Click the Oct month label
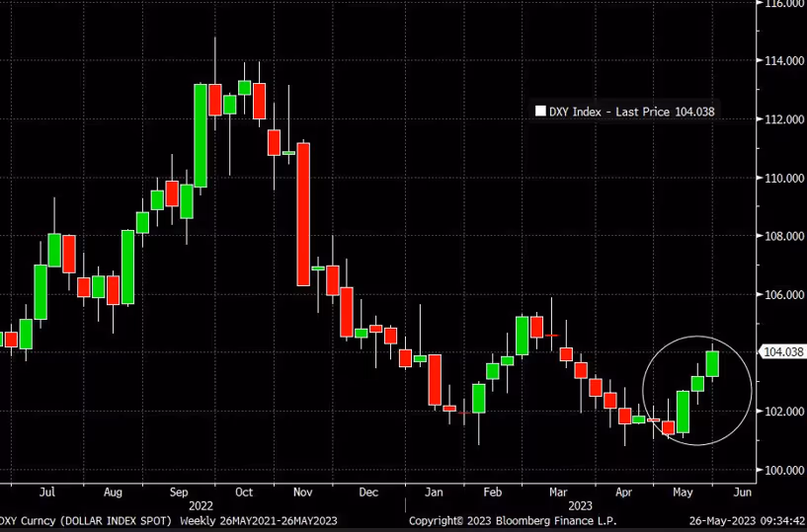This screenshot has width=807, height=532. (x=244, y=492)
